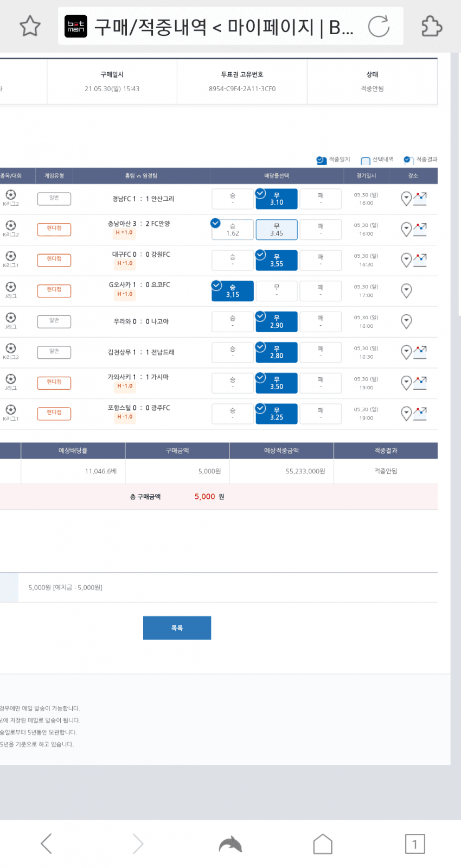Select the 무 3.10 odds for 경남FC match
Viewport: 461px width, 868px height.
coord(277,199)
